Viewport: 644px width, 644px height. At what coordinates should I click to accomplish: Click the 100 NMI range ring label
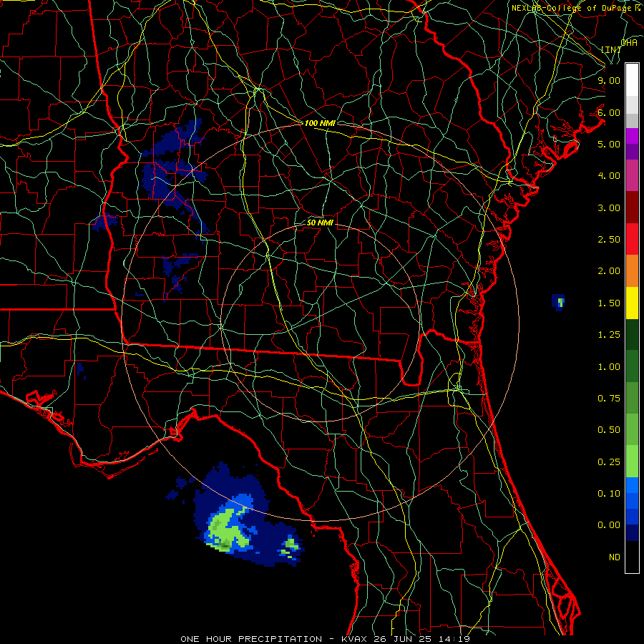click(x=320, y=123)
